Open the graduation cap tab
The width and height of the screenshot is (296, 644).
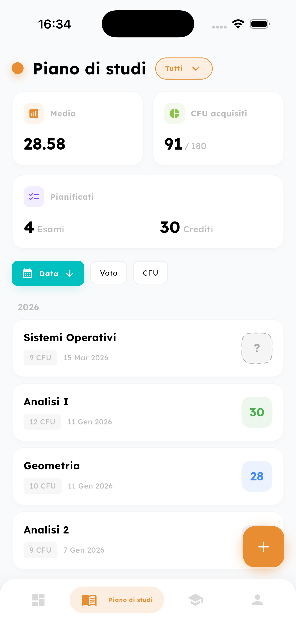[x=195, y=600]
